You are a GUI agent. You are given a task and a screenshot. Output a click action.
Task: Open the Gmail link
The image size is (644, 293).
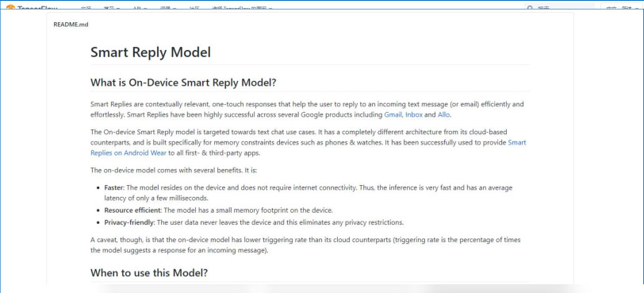click(393, 115)
